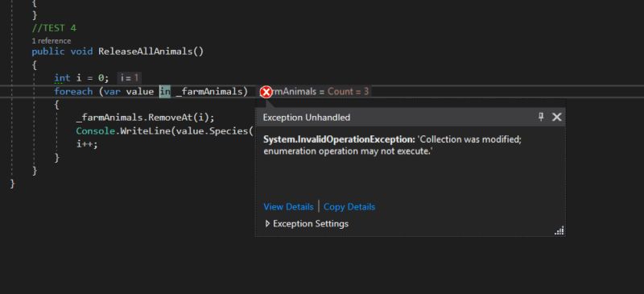Click the _farmAnimals.RemoveAt(i); line
644x294 pixels.
[146, 118]
